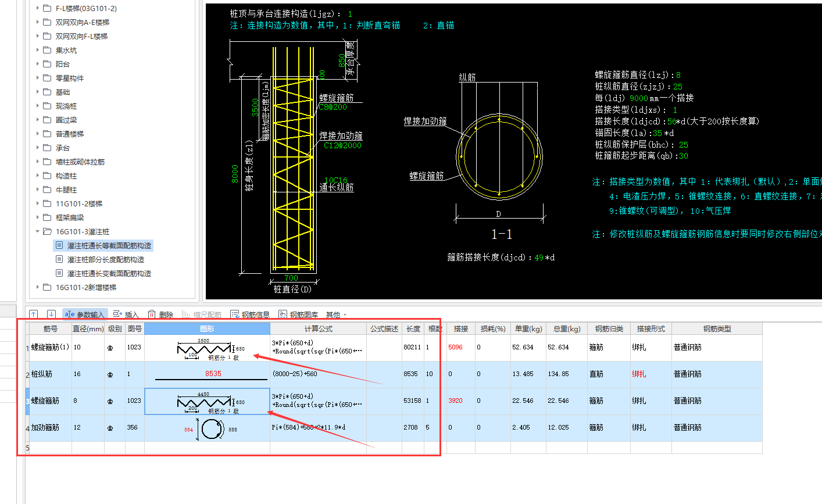822x504 pixels.
Task: Click the 计算公式 column header
Action: 318,329
